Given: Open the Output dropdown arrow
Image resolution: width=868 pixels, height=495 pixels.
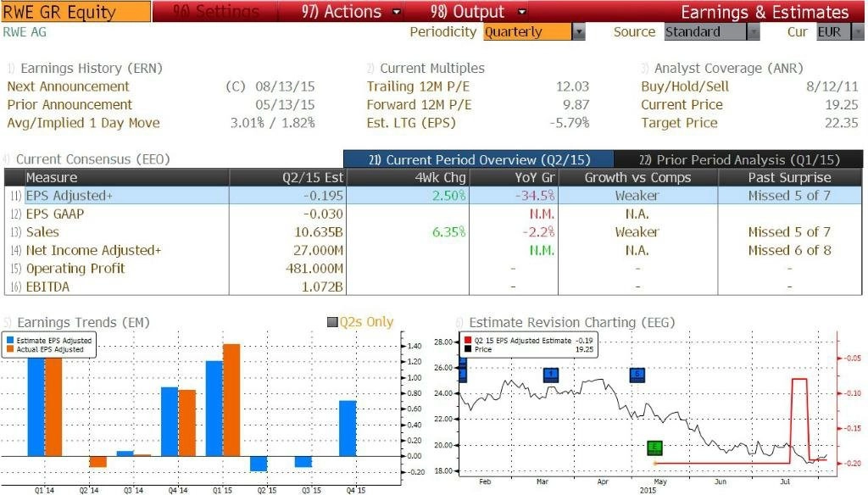Looking at the screenshot, I should point(521,12).
